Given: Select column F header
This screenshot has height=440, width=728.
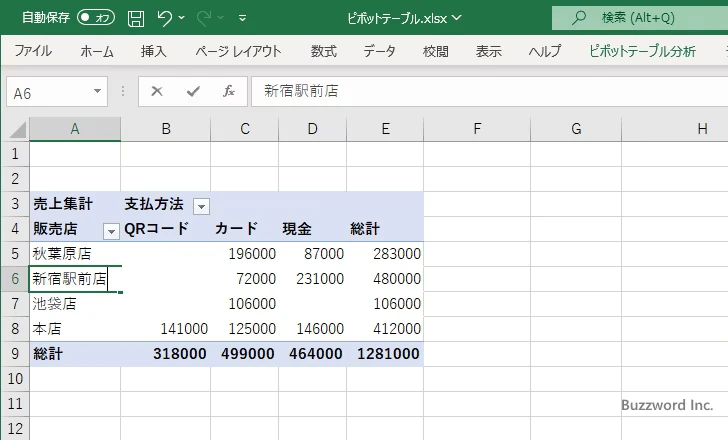Looking at the screenshot, I should (x=477, y=129).
